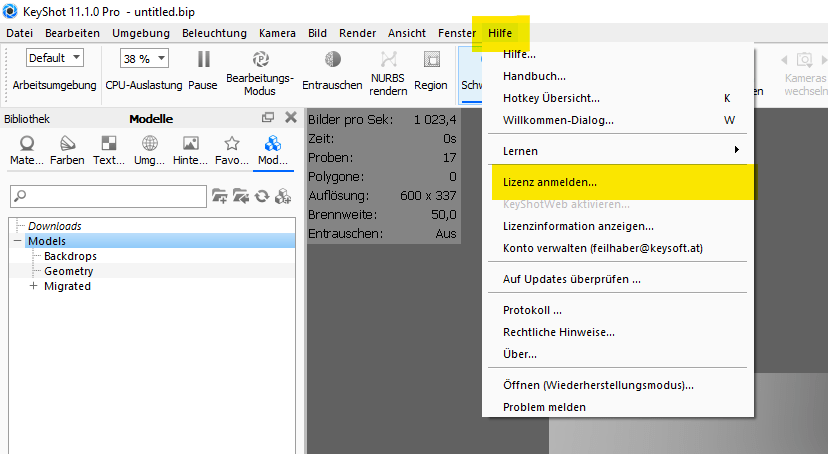Open the Umgebung menu
Image resolution: width=828 pixels, height=454 pixels.
141,33
